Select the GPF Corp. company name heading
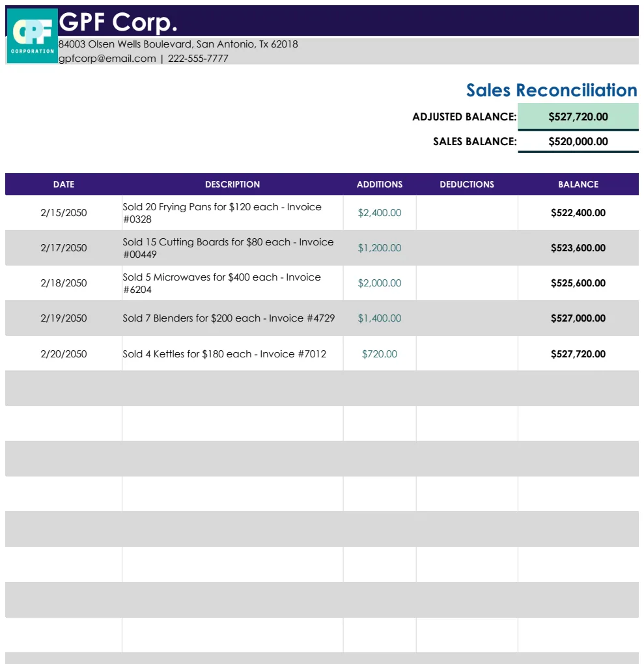 [x=118, y=22]
